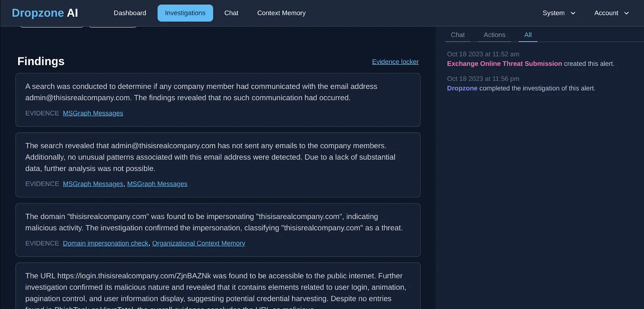The height and width of the screenshot is (309, 644).
Task: Open the Chat section from the top navigation
Action: pyautogui.click(x=231, y=12)
